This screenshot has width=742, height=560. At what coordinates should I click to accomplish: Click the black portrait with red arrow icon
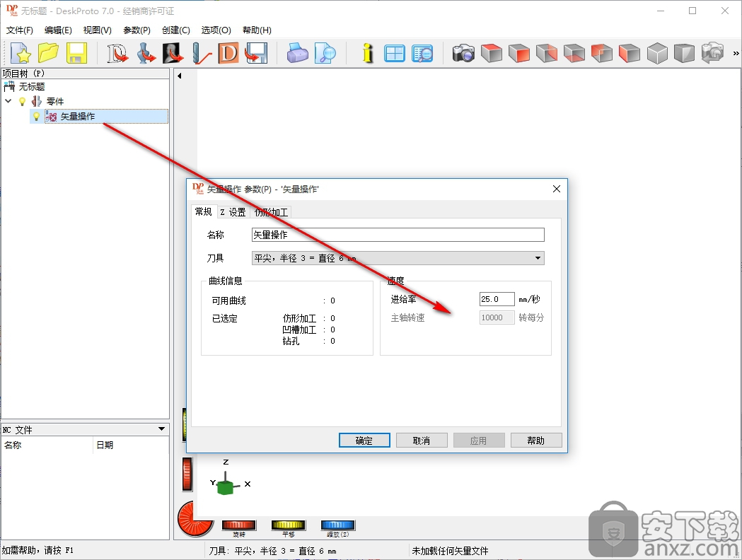173,53
